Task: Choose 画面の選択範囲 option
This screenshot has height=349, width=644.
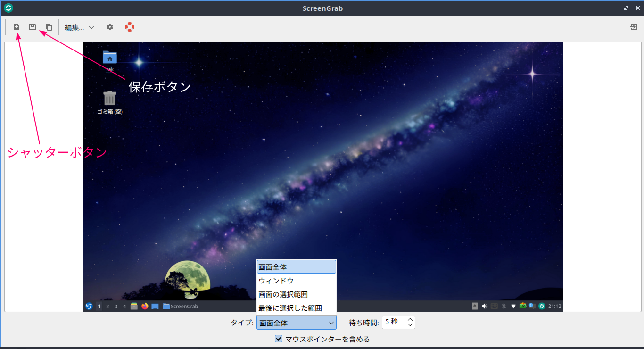Action: point(296,294)
